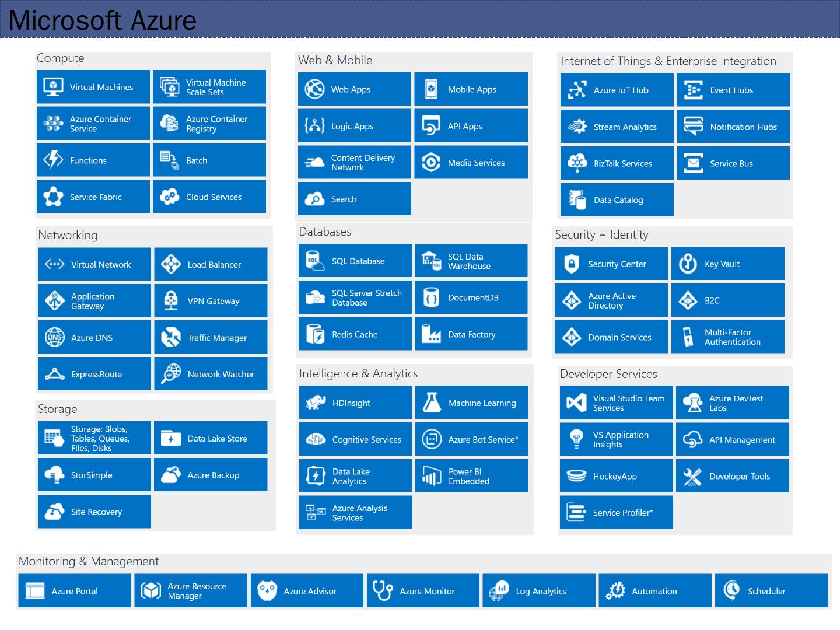This screenshot has height=630, width=840.
Task: Select the Service Bus tile
Action: pos(733,163)
